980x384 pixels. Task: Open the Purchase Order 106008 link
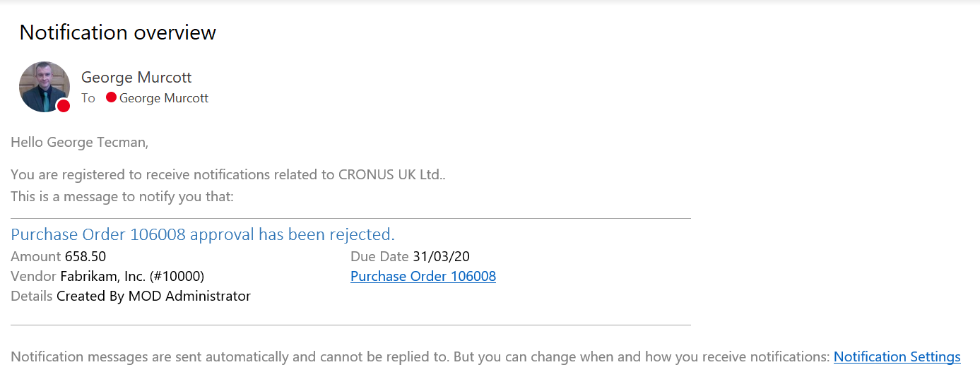point(423,276)
